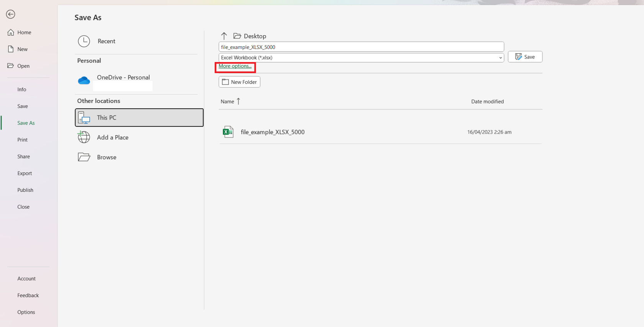Select Recent location
This screenshot has width=644, height=327.
coord(106,41)
